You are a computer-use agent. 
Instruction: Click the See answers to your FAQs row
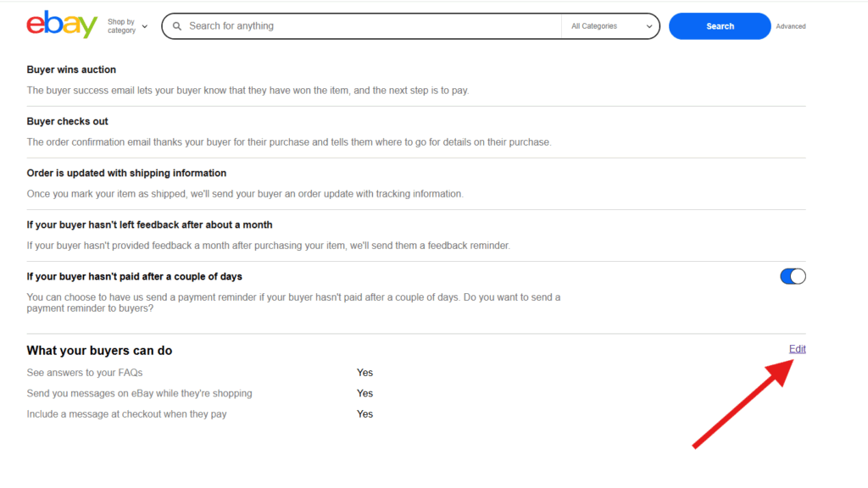coord(84,373)
